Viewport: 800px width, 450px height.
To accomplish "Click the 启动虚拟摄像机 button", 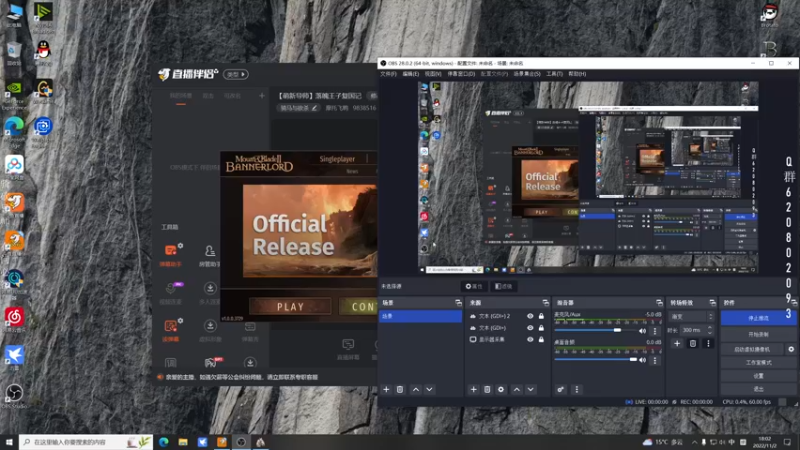I will click(753, 349).
